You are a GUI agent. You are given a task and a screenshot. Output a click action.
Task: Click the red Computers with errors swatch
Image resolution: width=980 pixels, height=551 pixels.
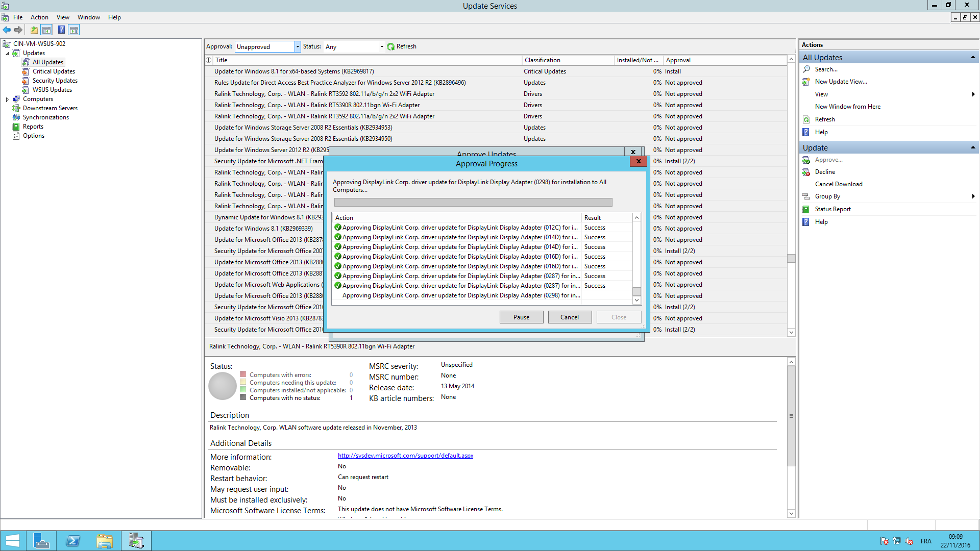click(x=243, y=374)
